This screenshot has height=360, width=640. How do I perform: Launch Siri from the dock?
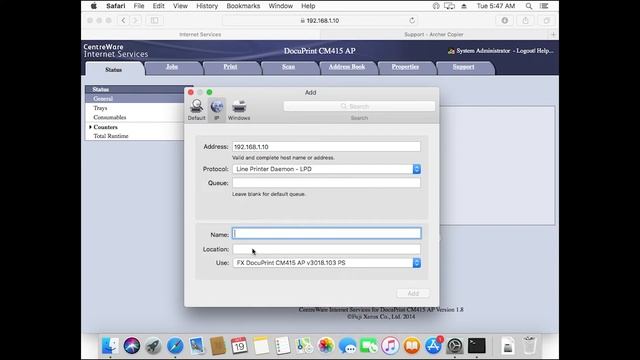click(x=132, y=346)
